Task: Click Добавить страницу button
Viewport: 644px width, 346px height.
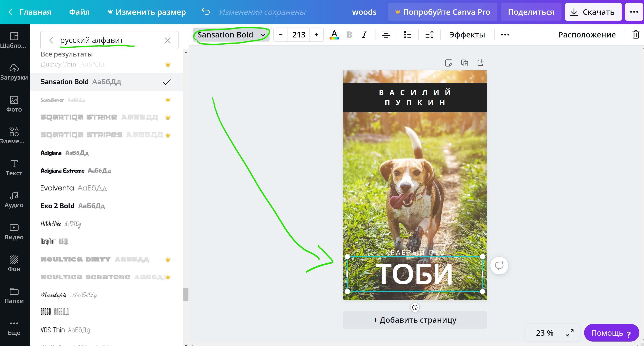Action: [x=415, y=320]
